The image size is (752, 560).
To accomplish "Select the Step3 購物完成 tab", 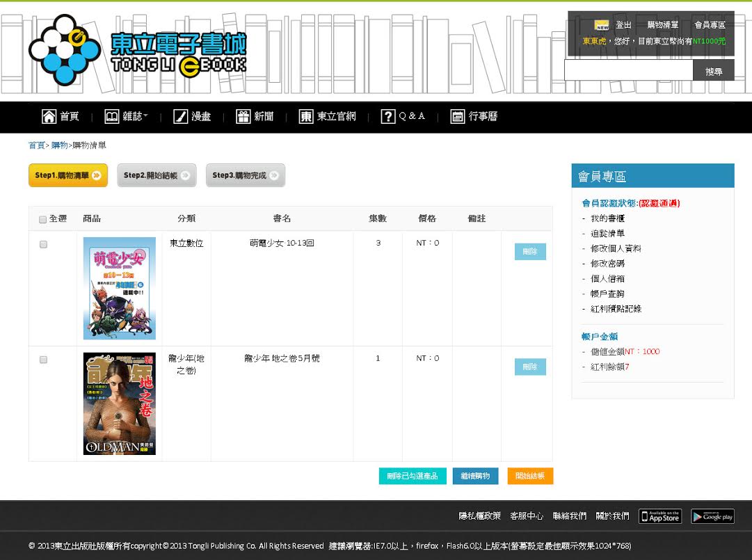I will (x=245, y=175).
